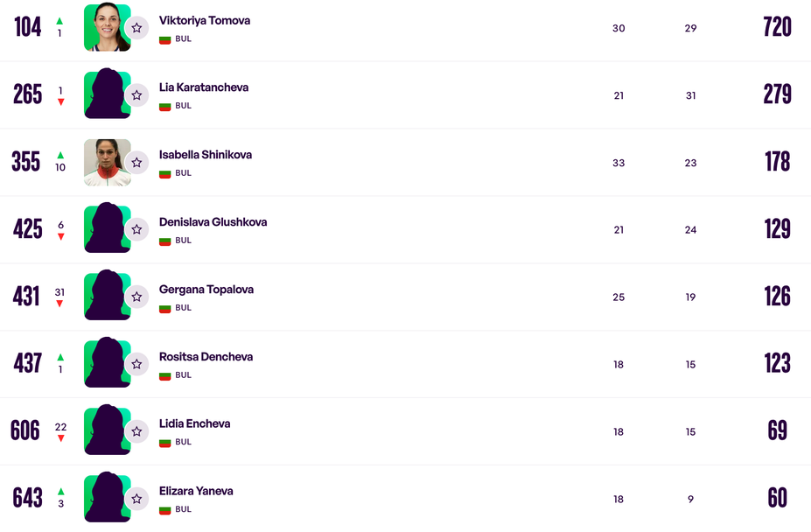
Task: Open Isabella Shinikova's player page
Action: (x=205, y=155)
